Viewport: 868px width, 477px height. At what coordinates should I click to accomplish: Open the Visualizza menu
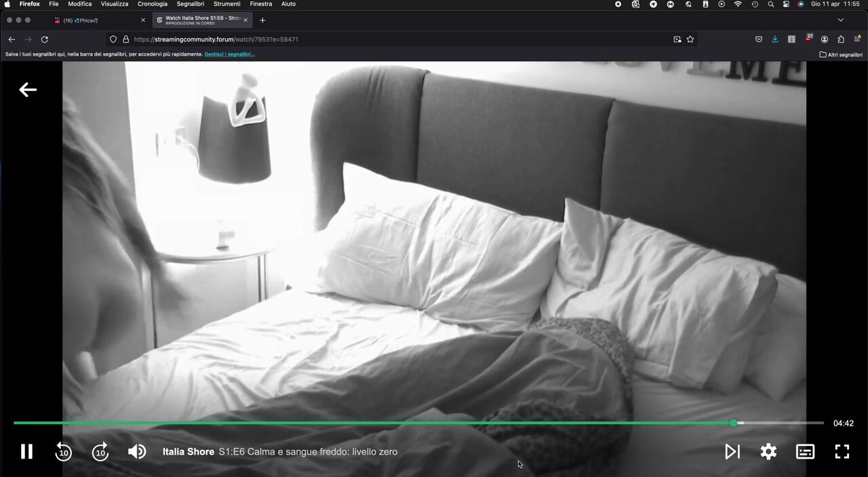coord(115,4)
